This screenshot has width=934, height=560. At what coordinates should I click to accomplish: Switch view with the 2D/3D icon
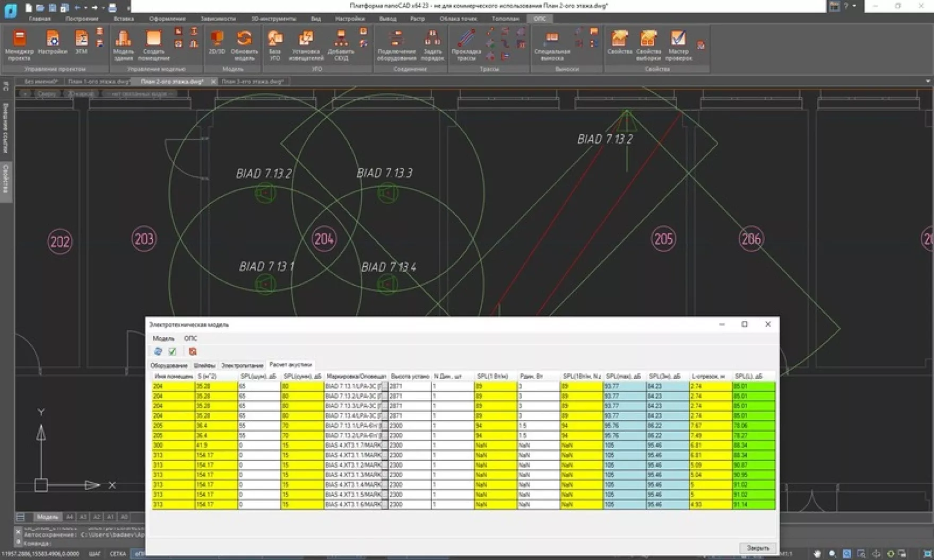coord(215,43)
